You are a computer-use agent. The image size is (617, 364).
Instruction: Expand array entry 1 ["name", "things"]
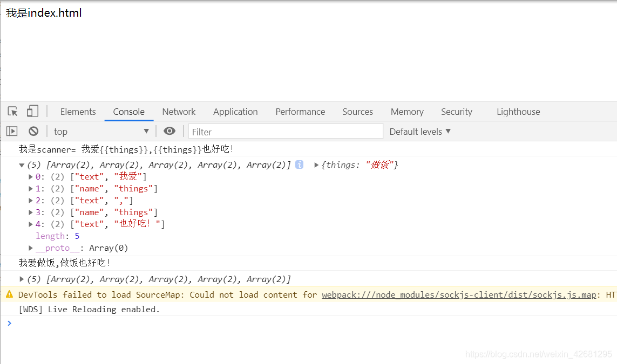[x=30, y=189]
